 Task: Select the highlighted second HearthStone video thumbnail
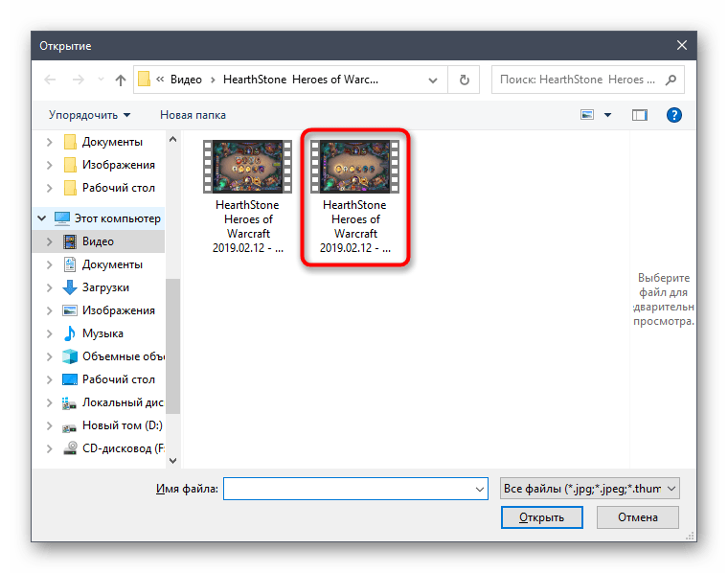(x=354, y=167)
